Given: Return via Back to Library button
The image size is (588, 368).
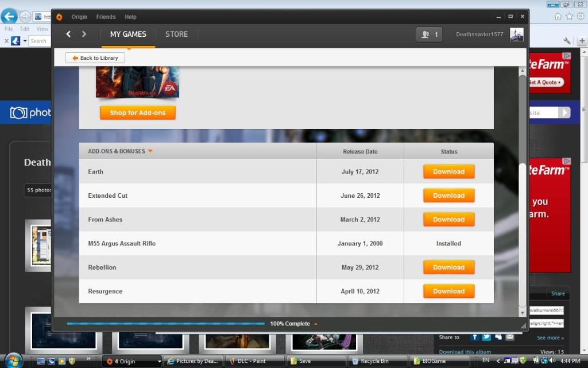Looking at the screenshot, I should point(95,58).
